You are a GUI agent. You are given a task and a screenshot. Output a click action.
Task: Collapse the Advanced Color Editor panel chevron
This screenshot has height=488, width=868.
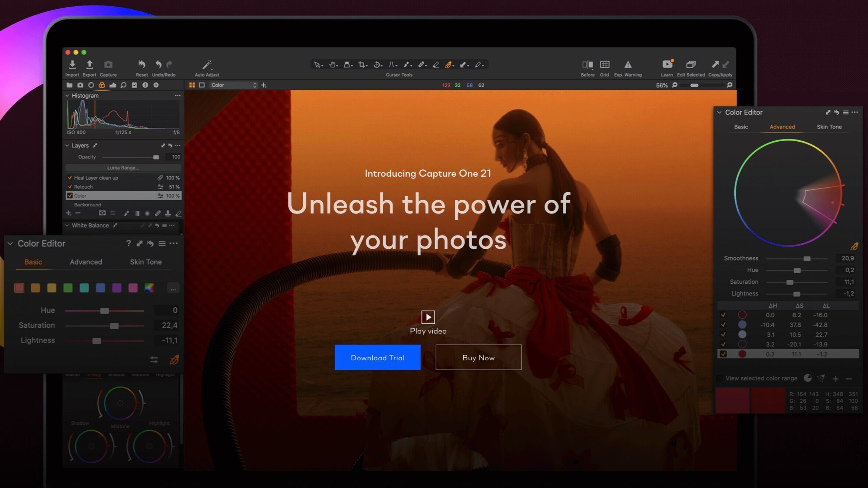tap(719, 112)
